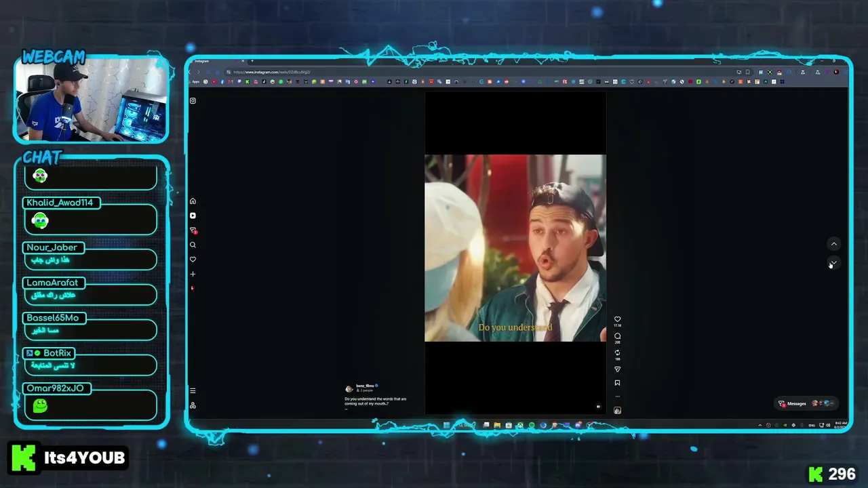The image size is (868, 488).
Task: Open the Meta apps icon in sidebar
Action: pyautogui.click(x=193, y=405)
